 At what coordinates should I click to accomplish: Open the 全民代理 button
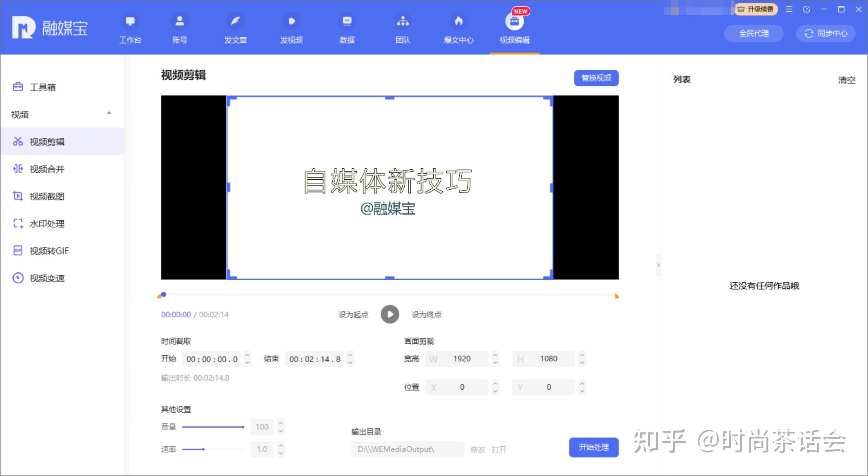click(x=754, y=33)
